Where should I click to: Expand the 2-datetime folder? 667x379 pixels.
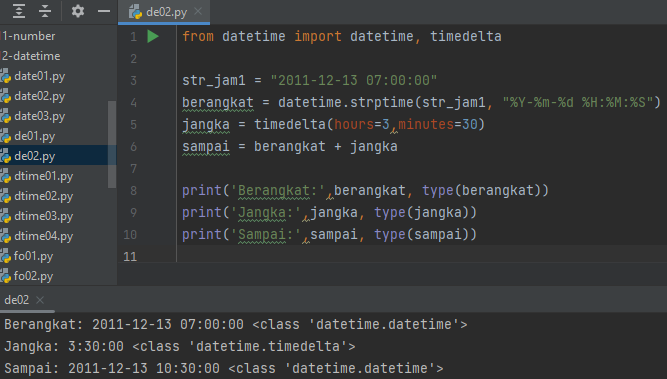[x=31, y=56]
